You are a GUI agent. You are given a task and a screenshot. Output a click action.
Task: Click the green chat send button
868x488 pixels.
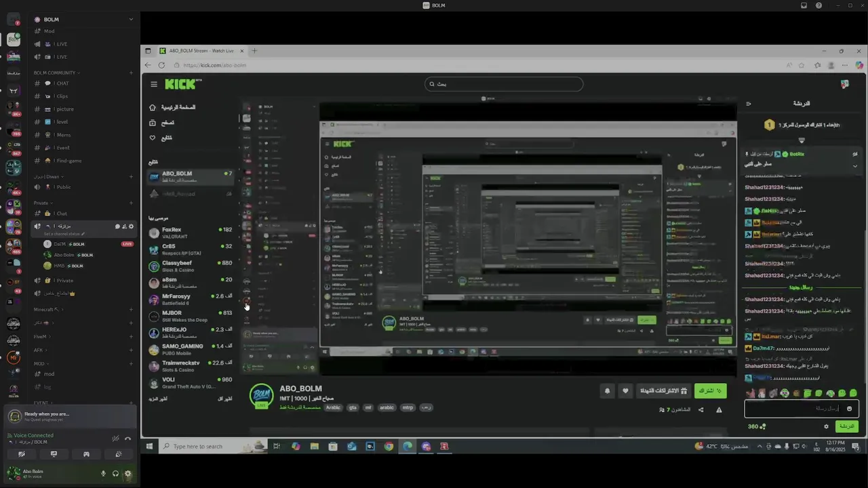tap(847, 426)
